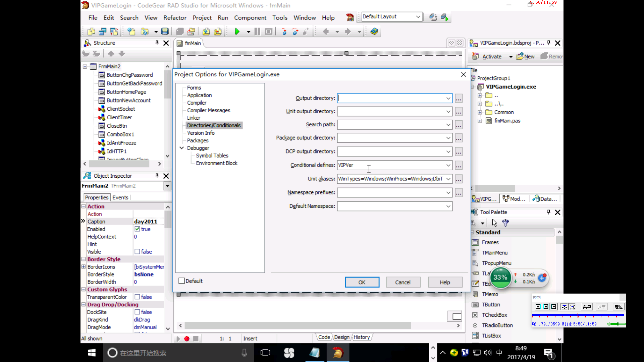Toggle the TransparentColor checkbox
This screenshot has width=644, height=362.
click(137, 297)
